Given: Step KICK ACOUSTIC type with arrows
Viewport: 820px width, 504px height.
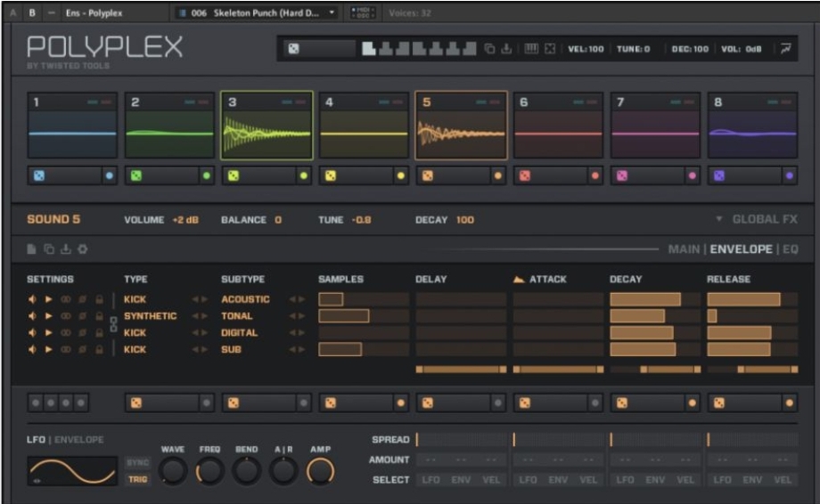Looking at the screenshot, I should click(x=200, y=299).
